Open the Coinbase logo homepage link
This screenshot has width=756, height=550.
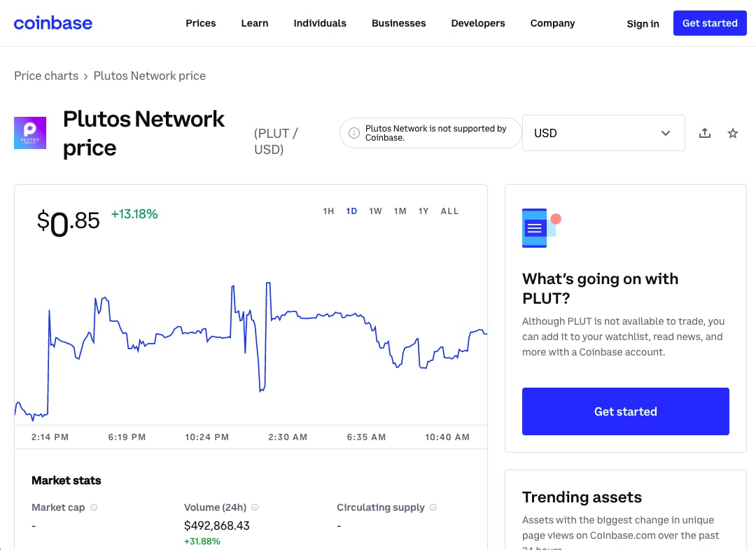(x=53, y=23)
